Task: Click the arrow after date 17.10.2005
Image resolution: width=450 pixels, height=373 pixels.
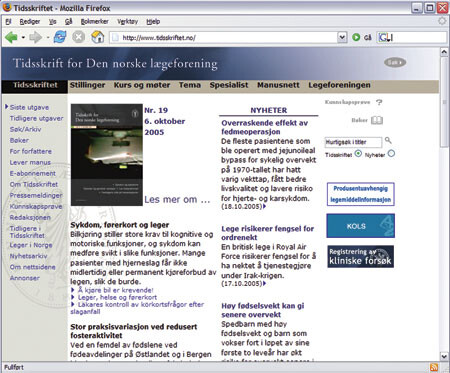Action: point(265,284)
